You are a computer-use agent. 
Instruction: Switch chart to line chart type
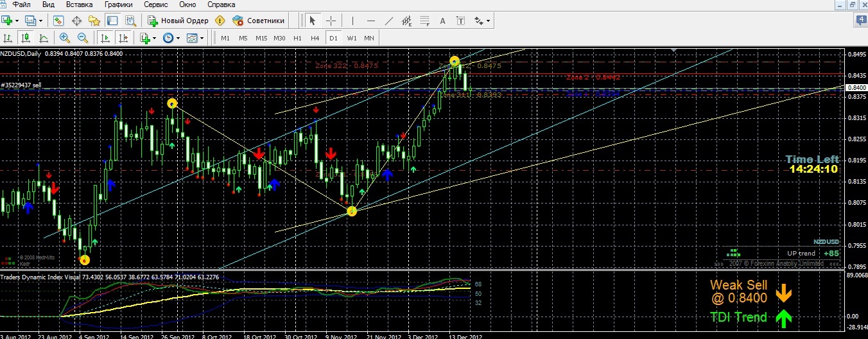44,38
